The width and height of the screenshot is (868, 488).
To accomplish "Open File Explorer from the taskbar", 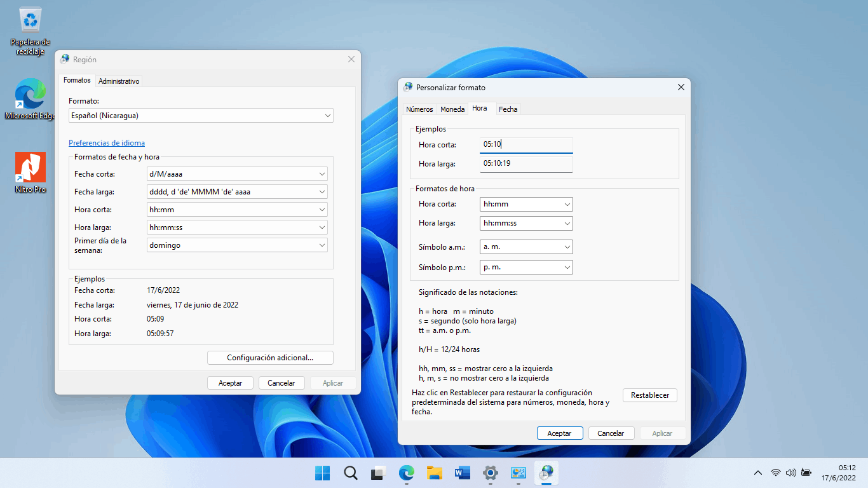I will 434,473.
